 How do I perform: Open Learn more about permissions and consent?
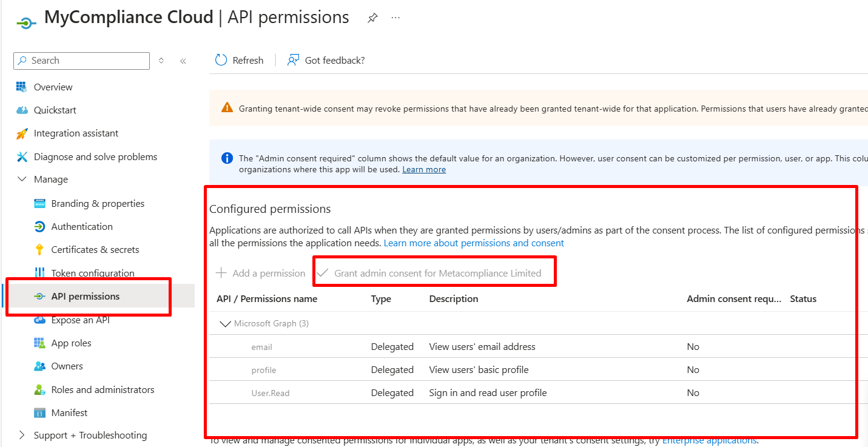474,243
